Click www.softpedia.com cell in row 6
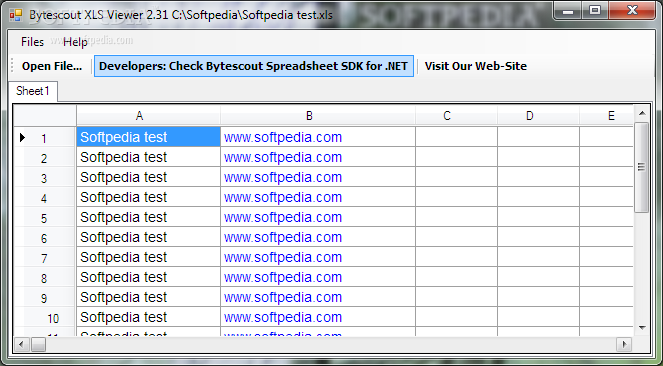This screenshot has height=366, width=663. coord(318,237)
